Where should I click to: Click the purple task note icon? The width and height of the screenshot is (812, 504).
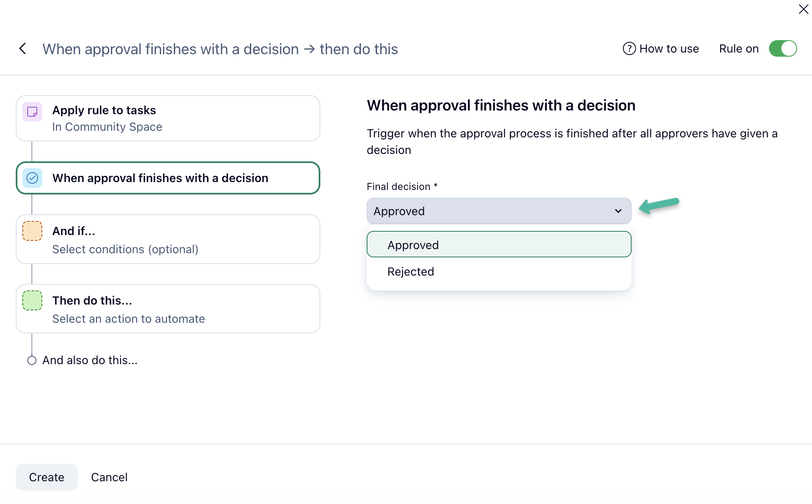[x=32, y=112]
